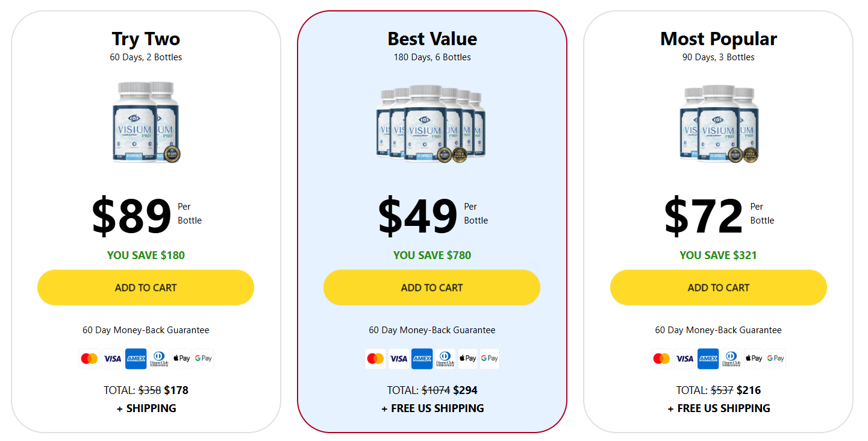Click the two-bottle product image
Viewport: 868px width, 441px height.
146,122
